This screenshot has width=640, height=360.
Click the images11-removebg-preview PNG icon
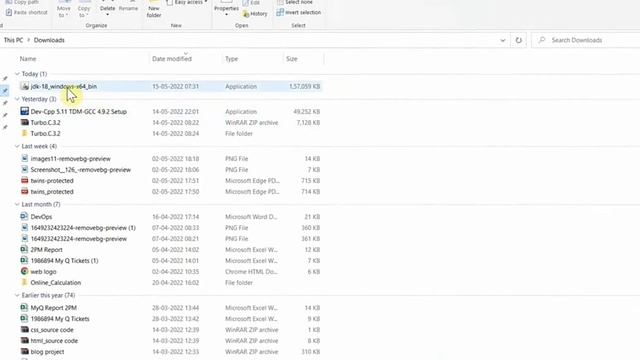point(24,158)
